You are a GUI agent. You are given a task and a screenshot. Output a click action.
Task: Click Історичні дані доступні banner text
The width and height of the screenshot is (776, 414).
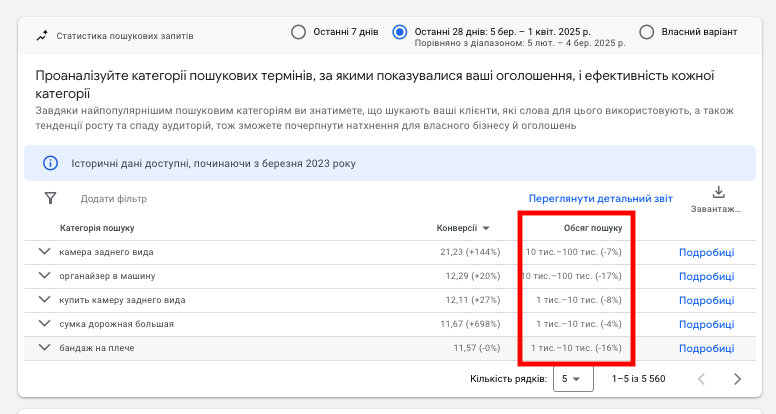tap(213, 164)
